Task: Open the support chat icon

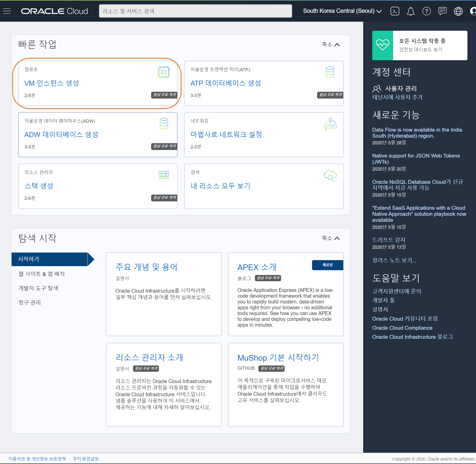Action: (442, 11)
